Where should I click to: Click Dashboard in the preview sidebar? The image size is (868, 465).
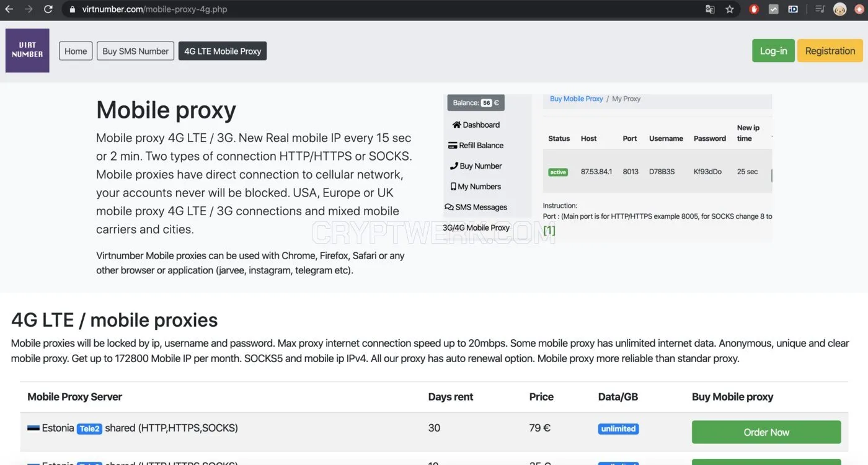pos(476,125)
